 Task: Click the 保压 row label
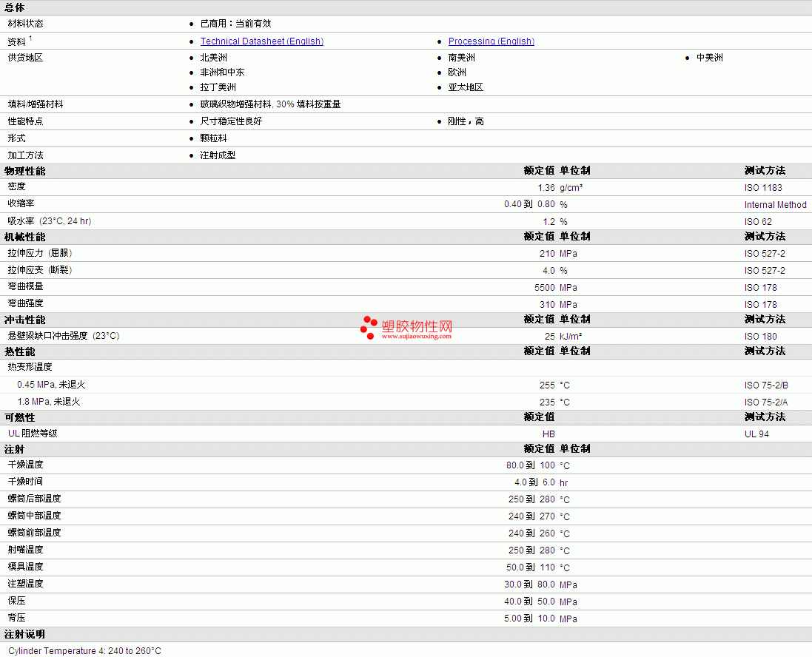16,601
